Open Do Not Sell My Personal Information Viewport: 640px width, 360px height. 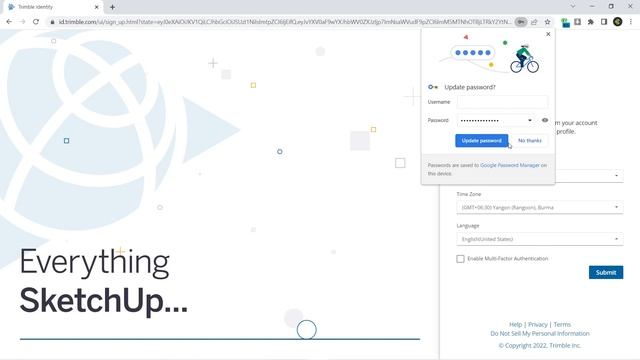click(540, 333)
